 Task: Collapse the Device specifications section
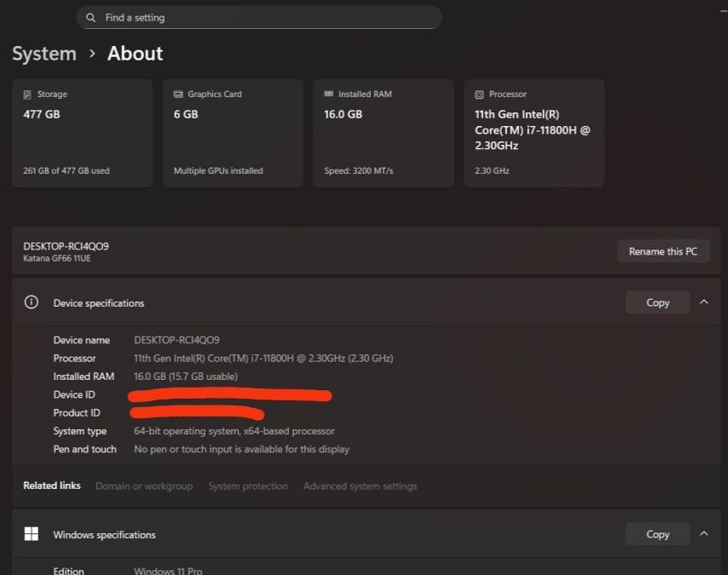(704, 302)
